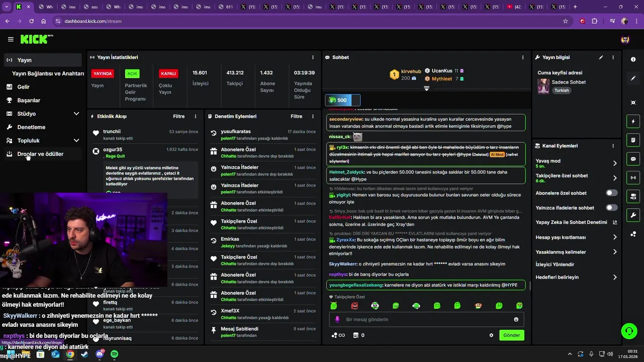Image resolution: width=644 pixels, height=362 pixels.
Task: Open Yayın bilgisi three-dot options
Action: (x=613, y=57)
